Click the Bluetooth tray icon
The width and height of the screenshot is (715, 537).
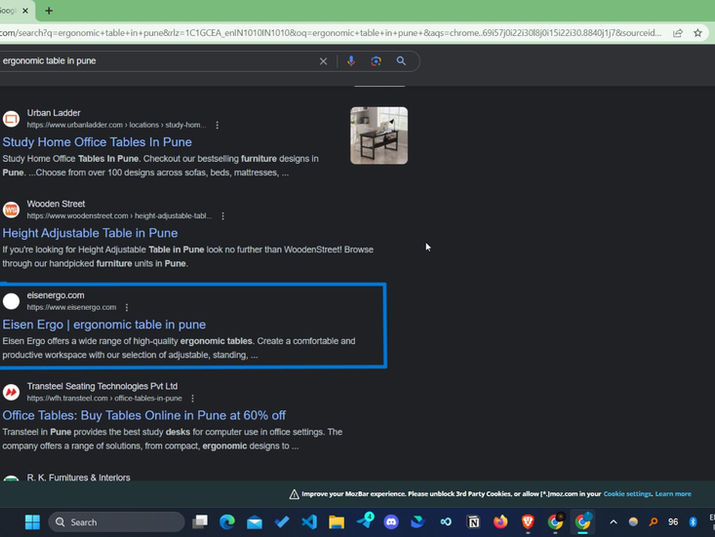(x=693, y=522)
